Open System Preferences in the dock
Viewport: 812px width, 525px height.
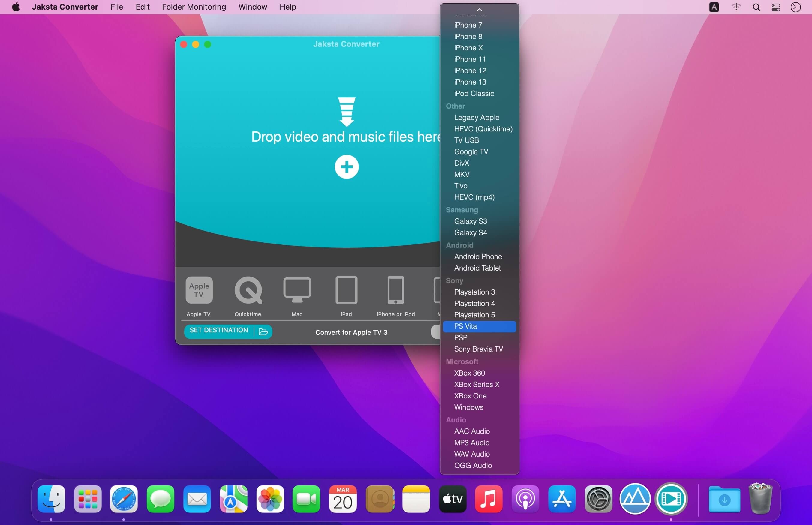tap(598, 499)
